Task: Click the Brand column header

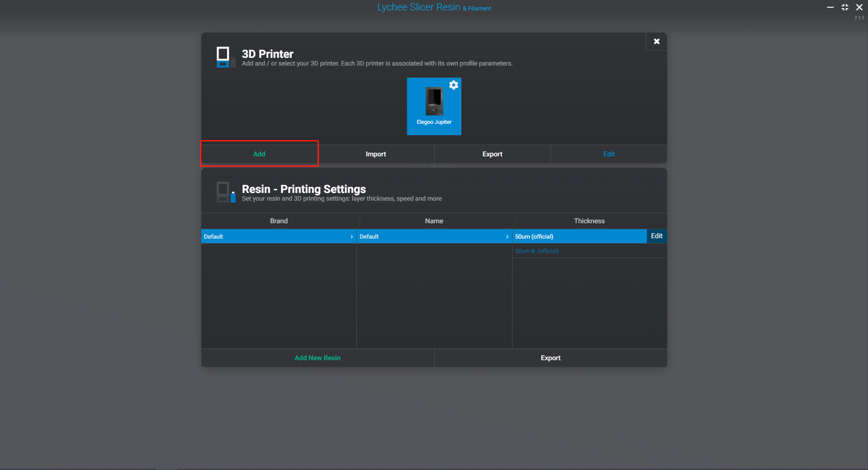Action: [x=279, y=221]
